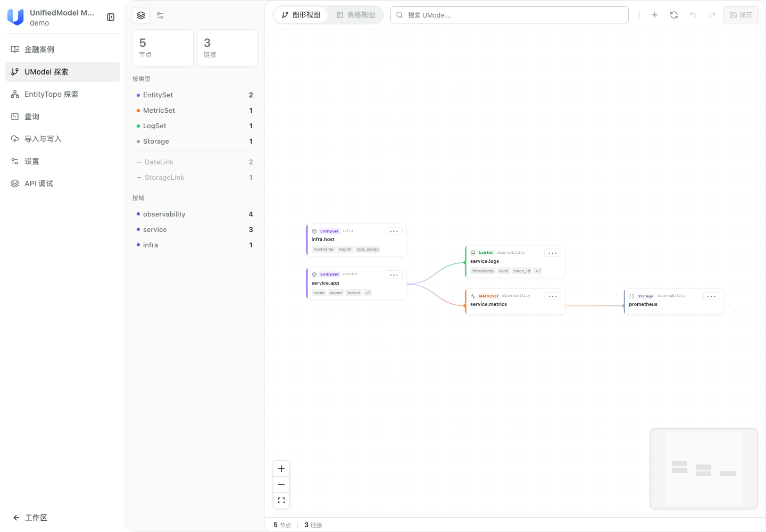766x532 pixels.
Task: Open the filter settings sliders icon
Action: [x=160, y=15]
